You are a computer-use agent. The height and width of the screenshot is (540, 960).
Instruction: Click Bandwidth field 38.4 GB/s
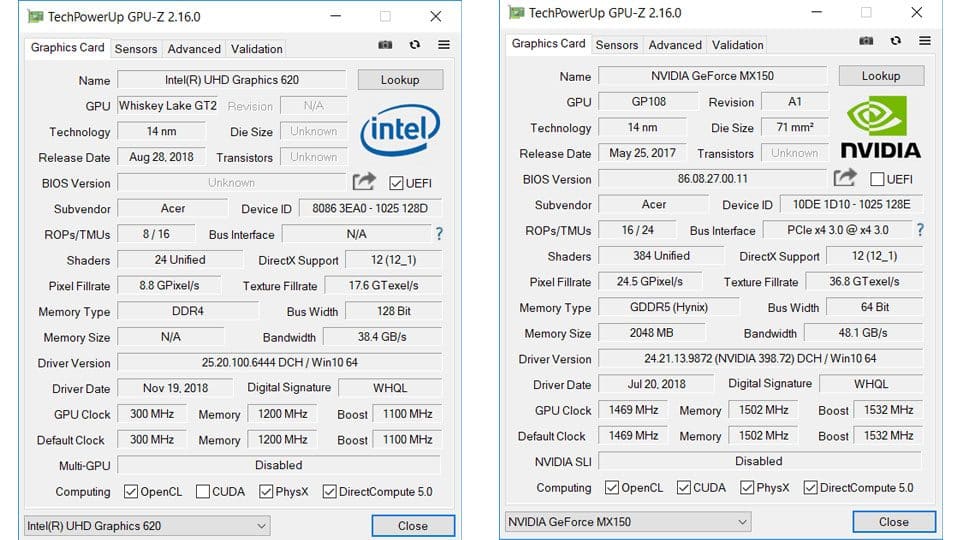pos(382,337)
